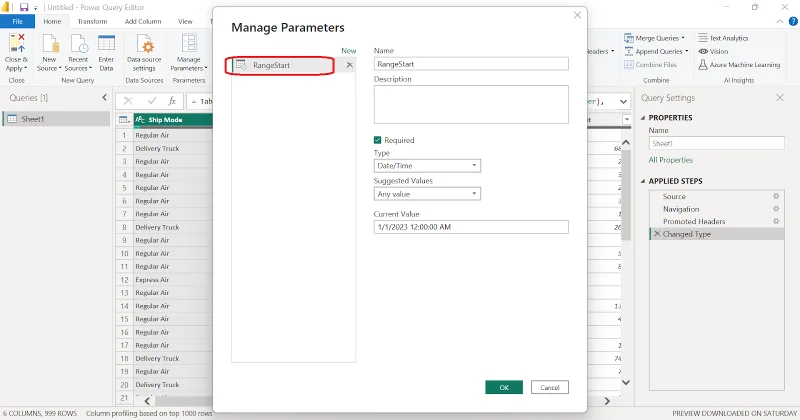Click Cancel in Manage Parameters

(549, 387)
